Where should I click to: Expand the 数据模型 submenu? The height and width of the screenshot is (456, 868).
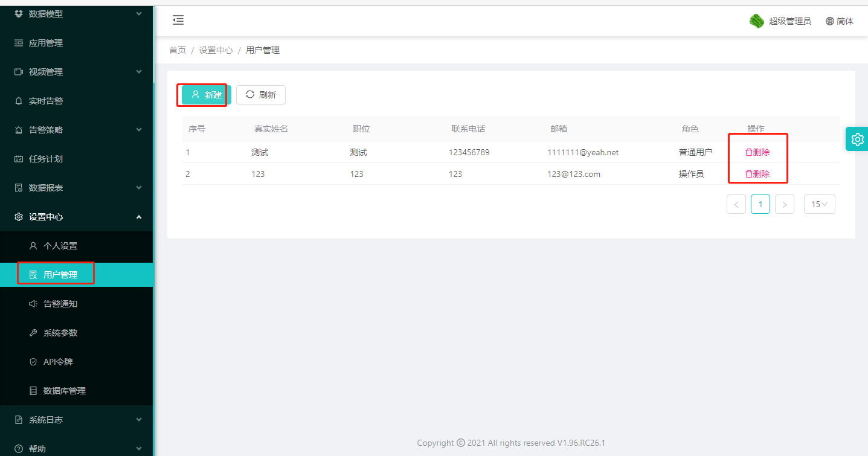pos(139,14)
